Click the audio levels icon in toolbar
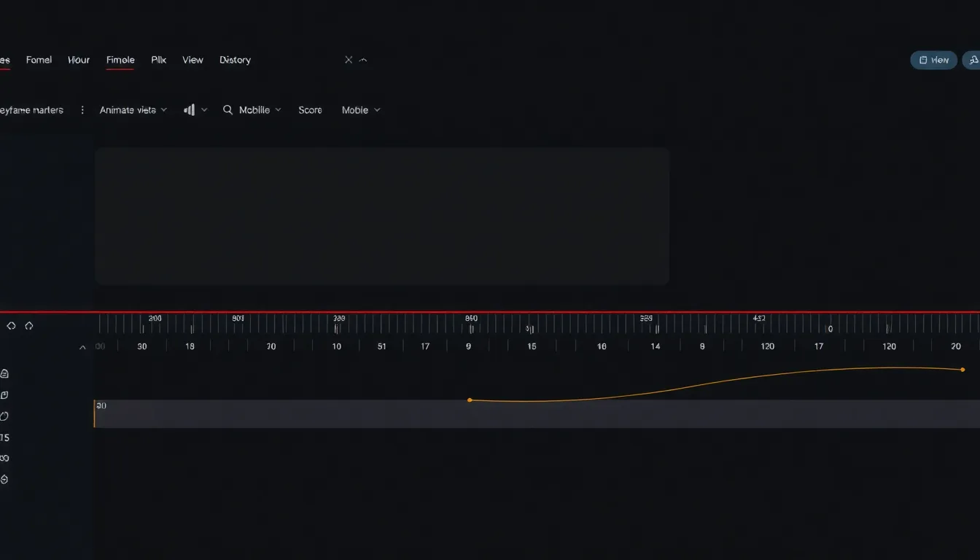Viewport: 980px width, 560px height. tap(189, 109)
